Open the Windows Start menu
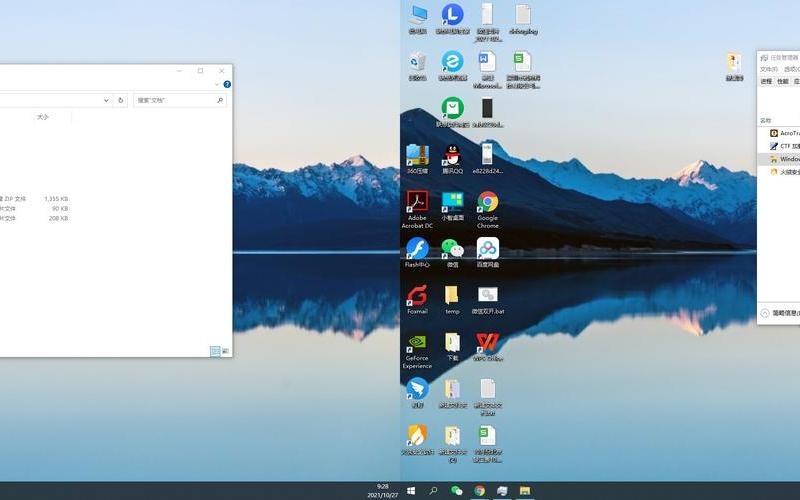 [x=411, y=491]
